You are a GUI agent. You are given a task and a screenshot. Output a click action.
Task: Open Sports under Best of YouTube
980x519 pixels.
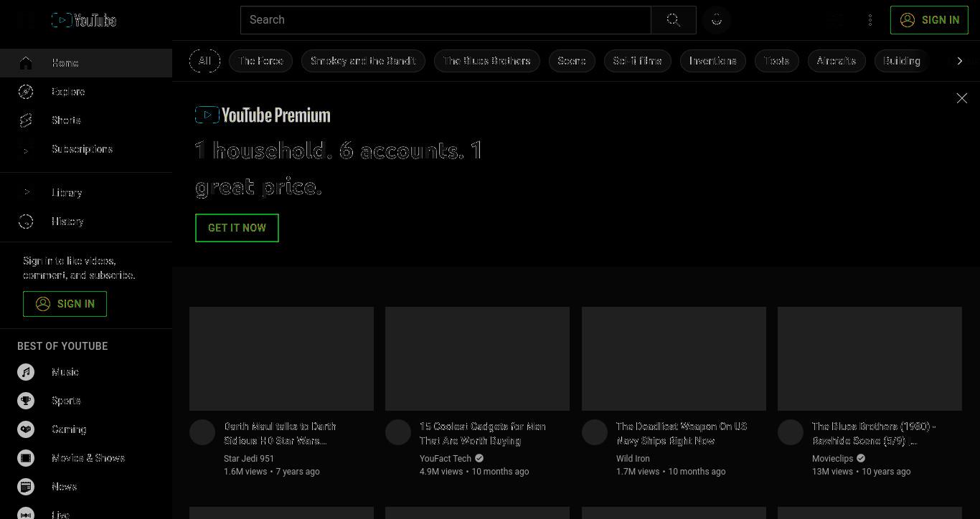pyautogui.click(x=86, y=401)
